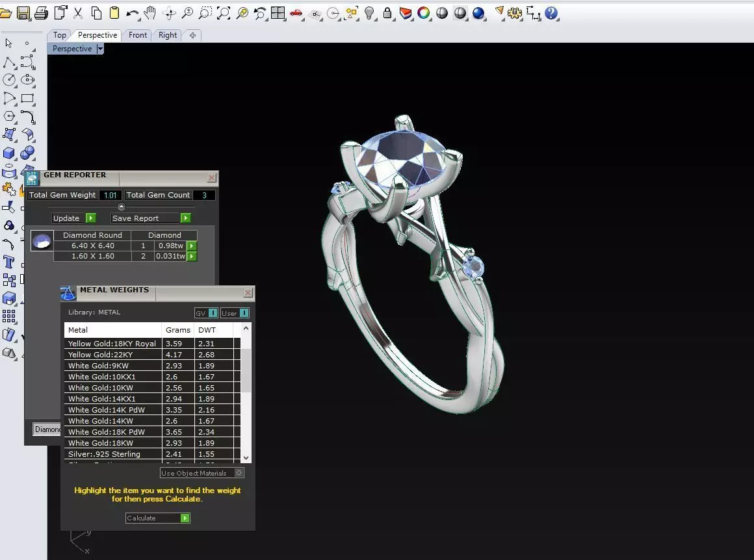Image resolution: width=754 pixels, height=560 pixels.
Task: Add a new viewport tab with plus
Action: pos(192,35)
